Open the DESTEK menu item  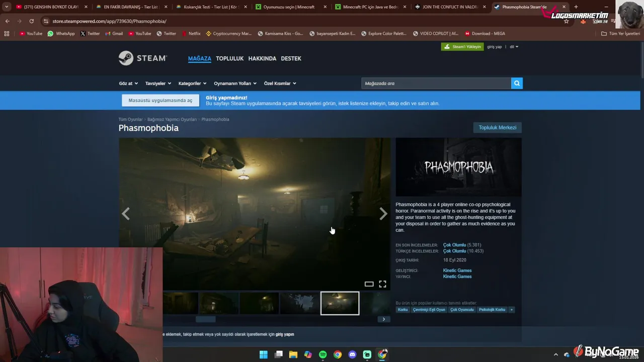pyautogui.click(x=291, y=58)
